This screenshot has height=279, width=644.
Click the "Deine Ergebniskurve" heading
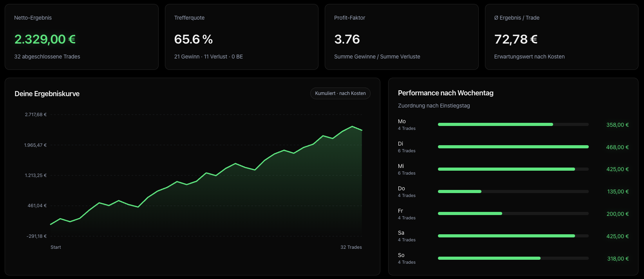point(47,94)
